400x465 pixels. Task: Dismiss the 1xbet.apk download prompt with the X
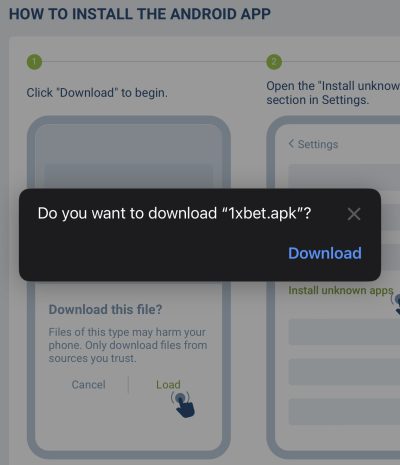[x=354, y=214]
